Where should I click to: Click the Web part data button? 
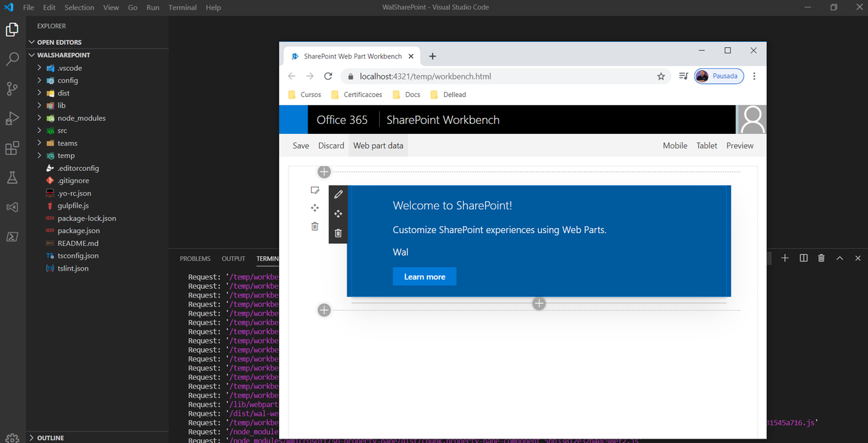(378, 145)
